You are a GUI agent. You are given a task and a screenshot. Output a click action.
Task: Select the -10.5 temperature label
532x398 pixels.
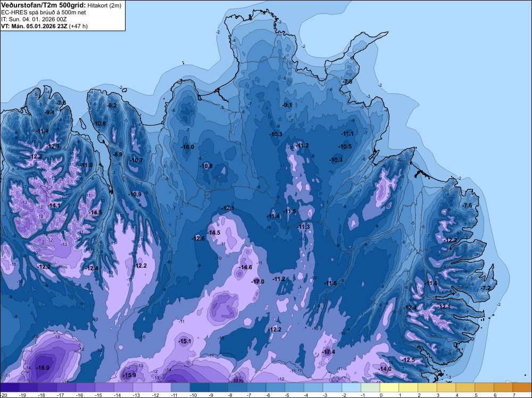point(345,146)
